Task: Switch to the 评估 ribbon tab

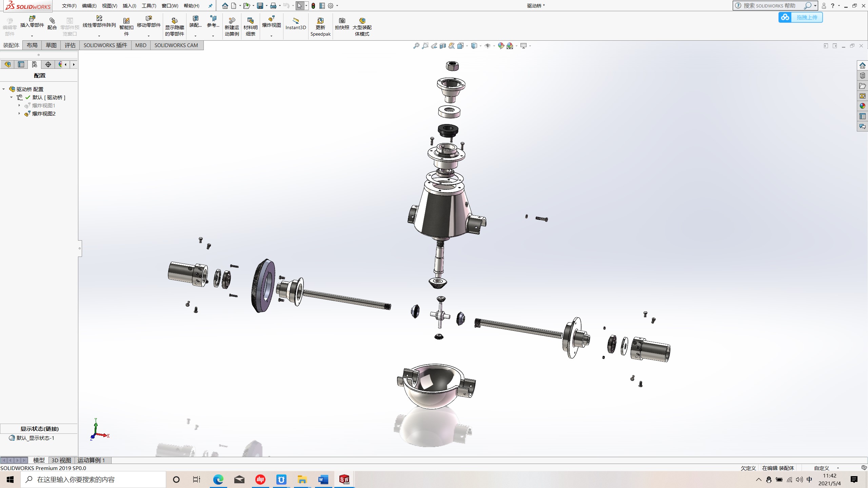Action: coord(70,45)
